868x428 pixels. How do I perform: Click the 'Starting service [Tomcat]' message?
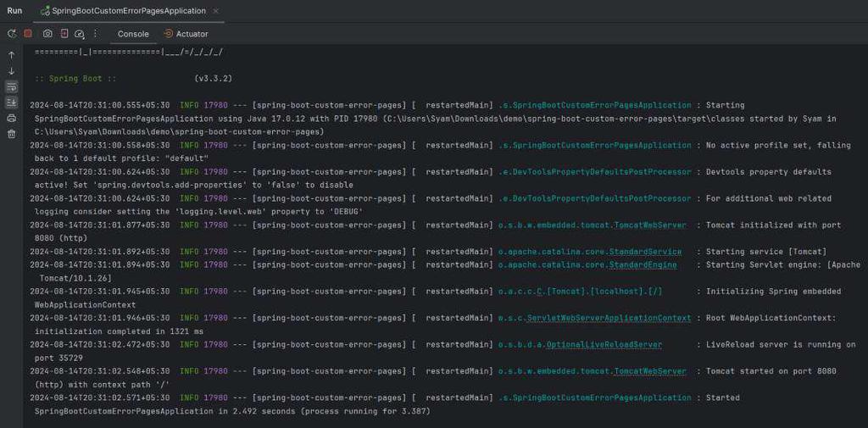click(x=766, y=252)
